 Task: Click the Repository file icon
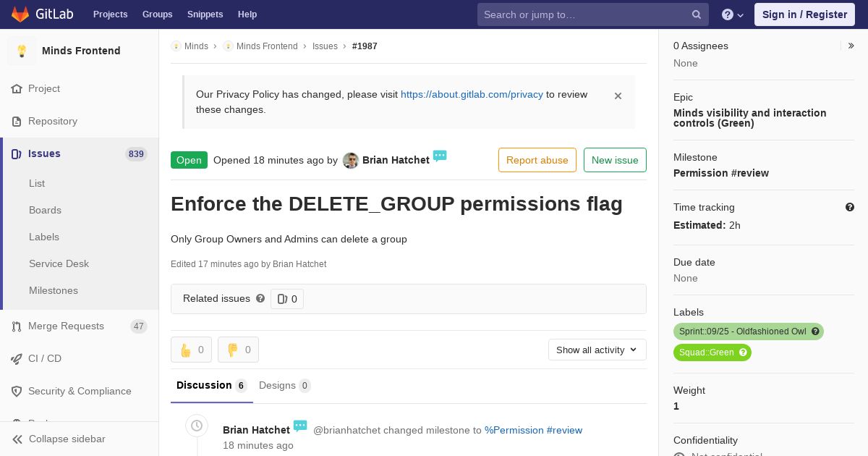click(17, 122)
